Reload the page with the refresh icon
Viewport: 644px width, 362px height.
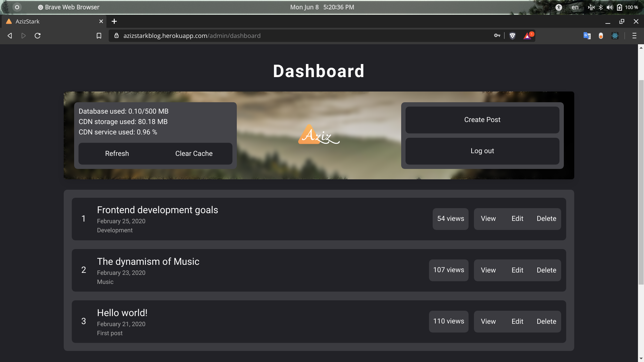[38, 36]
